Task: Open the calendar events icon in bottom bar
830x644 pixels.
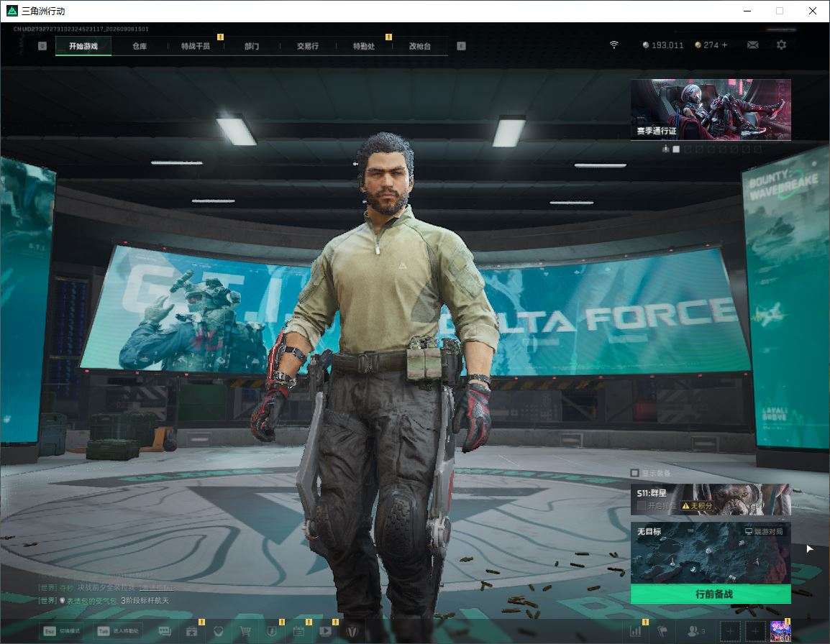Action: (298, 631)
